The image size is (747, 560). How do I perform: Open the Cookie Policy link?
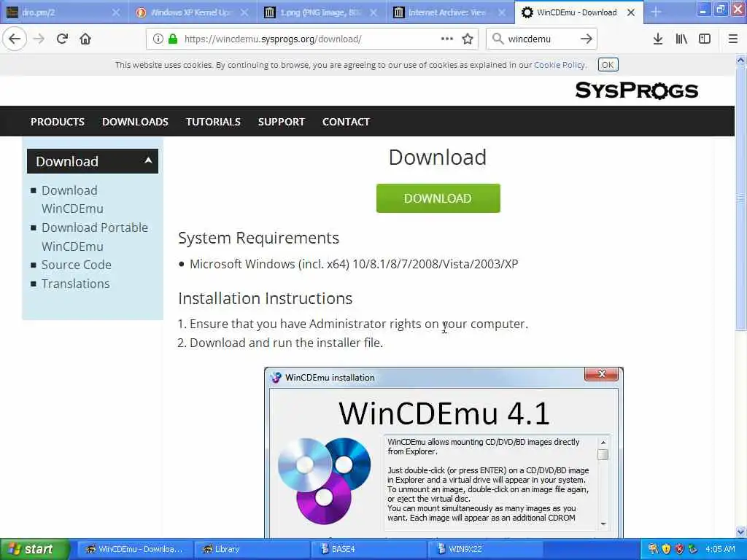[560, 65]
